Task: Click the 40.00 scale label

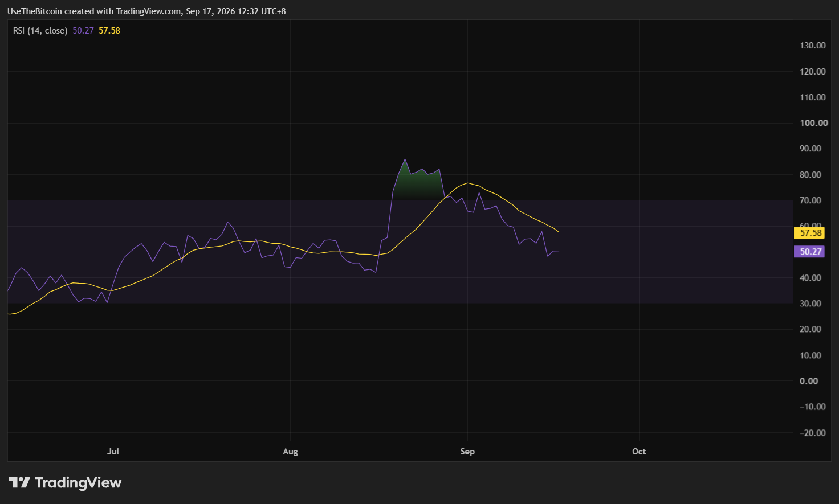Action: tap(811, 278)
